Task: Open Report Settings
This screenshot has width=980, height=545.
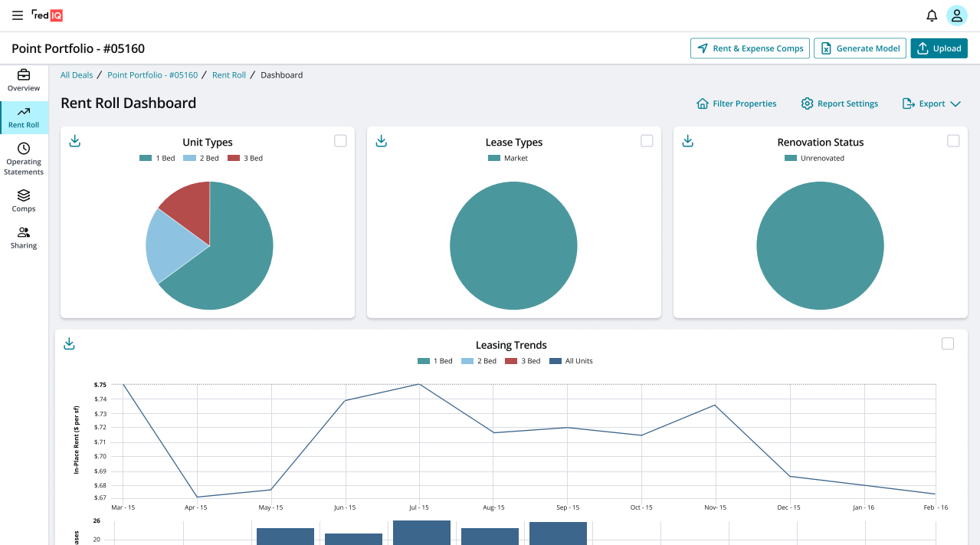Action: (840, 103)
